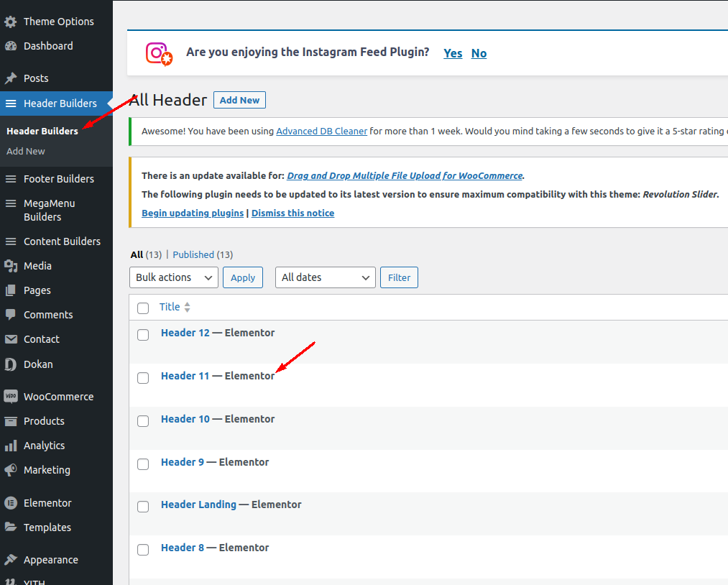Image resolution: width=728 pixels, height=585 pixels.
Task: Click the MegaMenu Builders hamburger icon
Action: point(11,203)
